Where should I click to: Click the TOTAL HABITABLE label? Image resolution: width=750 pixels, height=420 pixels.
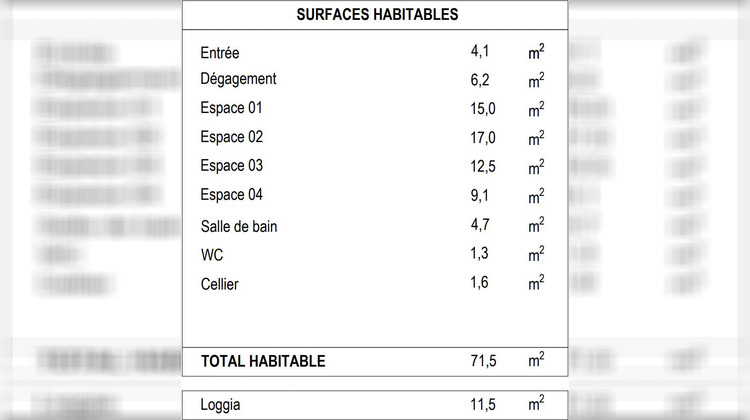tap(263, 361)
